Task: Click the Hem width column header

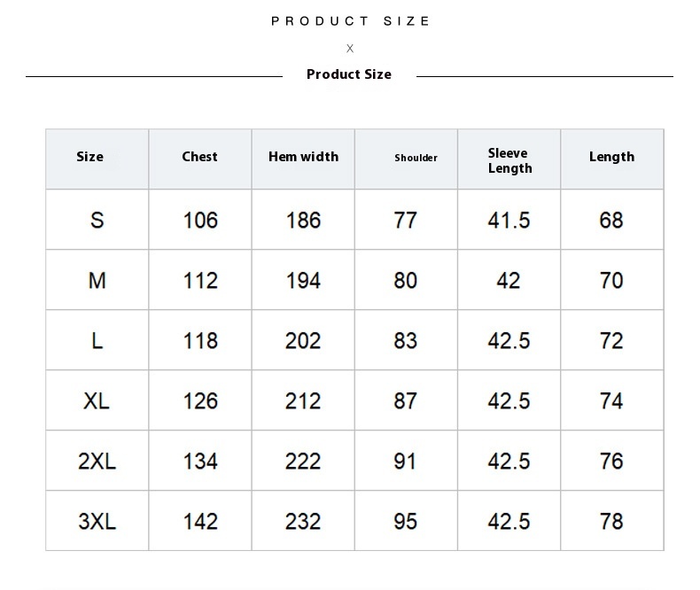Action: point(303,157)
